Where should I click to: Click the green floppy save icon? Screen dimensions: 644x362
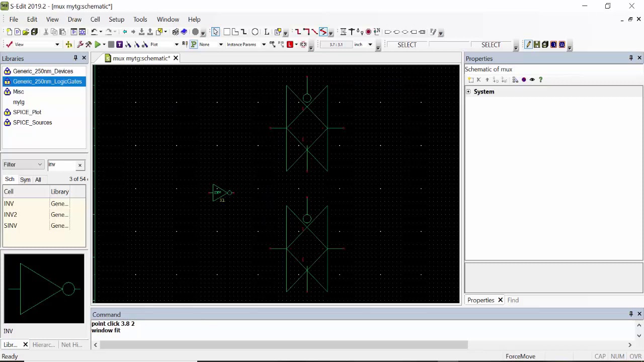537,45
